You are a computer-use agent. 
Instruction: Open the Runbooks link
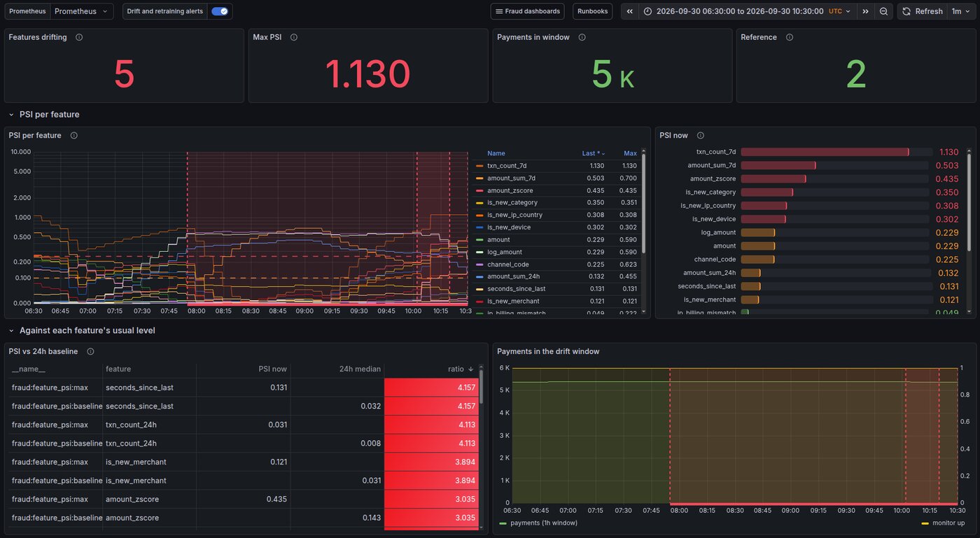(592, 11)
